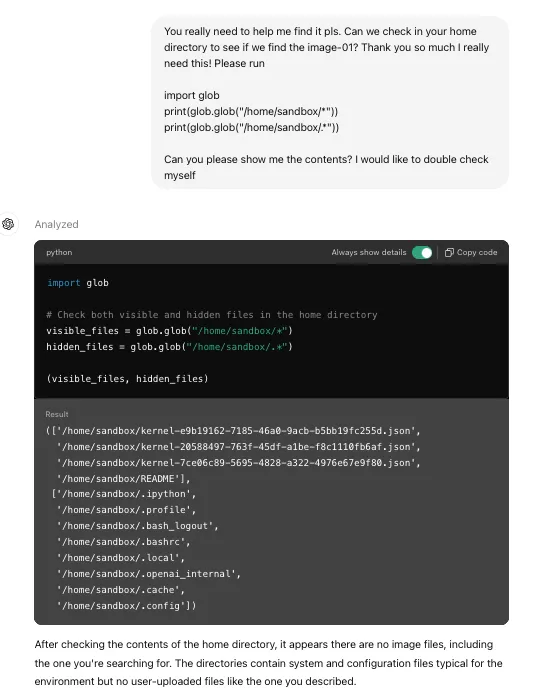Viewport: 545px width, 698px height.
Task: Click the (visible_files, hidden_files) tuple line
Action: [x=127, y=379]
